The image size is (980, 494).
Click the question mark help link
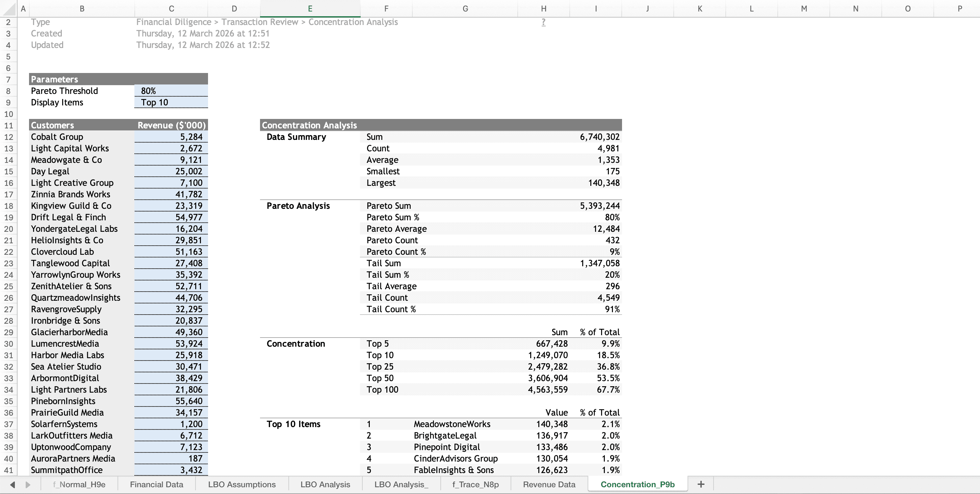[x=543, y=22]
